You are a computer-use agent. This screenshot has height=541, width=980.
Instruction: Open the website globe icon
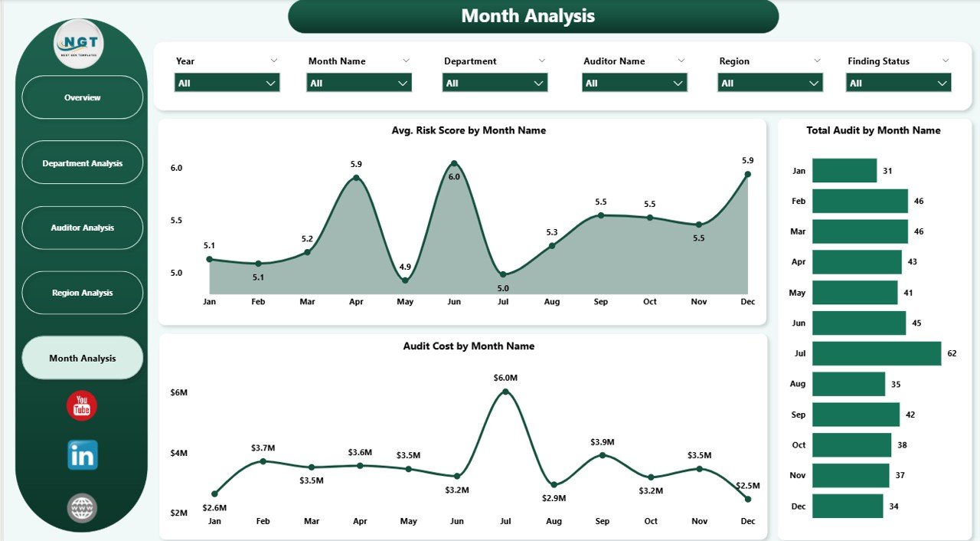[x=80, y=507]
